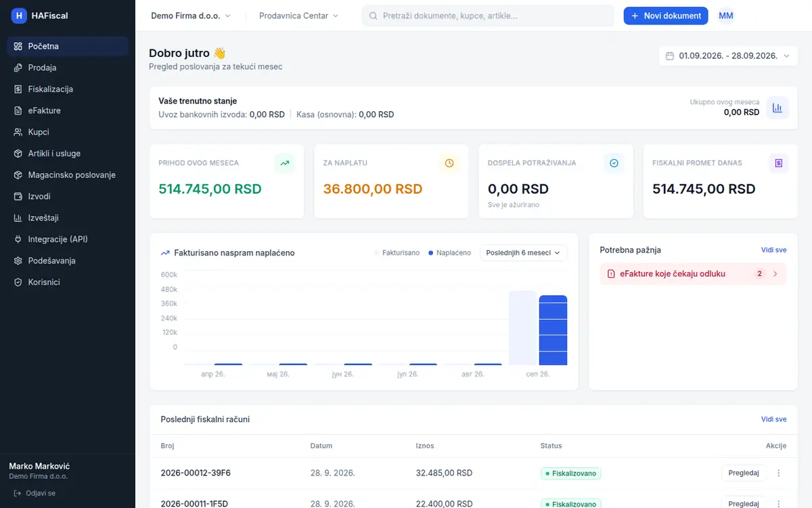Click the MM user avatar
Image resolution: width=812 pixels, height=508 pixels.
click(x=726, y=16)
